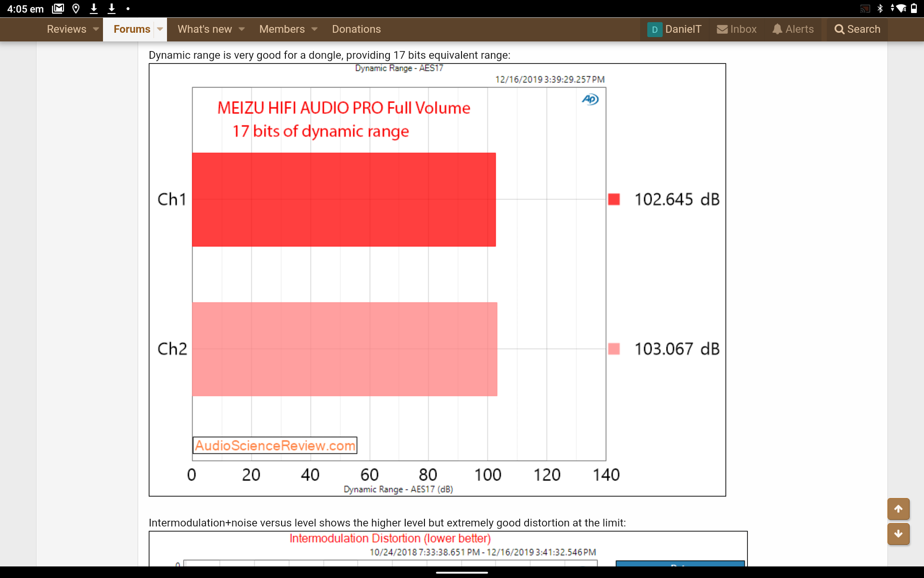Screen dimensions: 924x578
Task: Tap the Bluetooth status icon
Action: click(880, 8)
